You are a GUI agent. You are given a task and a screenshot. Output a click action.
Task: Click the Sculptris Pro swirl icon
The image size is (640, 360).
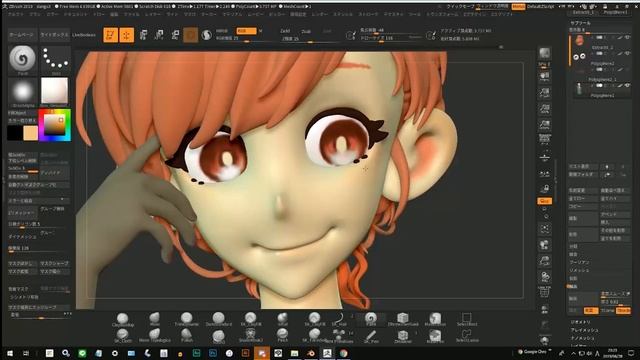[x=207, y=35]
